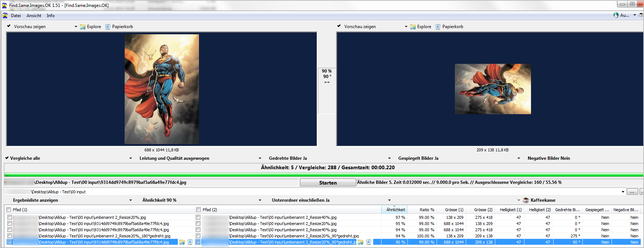Click the application icon in the title bar
The height and width of the screenshot is (248, 644).
pos(4,5)
